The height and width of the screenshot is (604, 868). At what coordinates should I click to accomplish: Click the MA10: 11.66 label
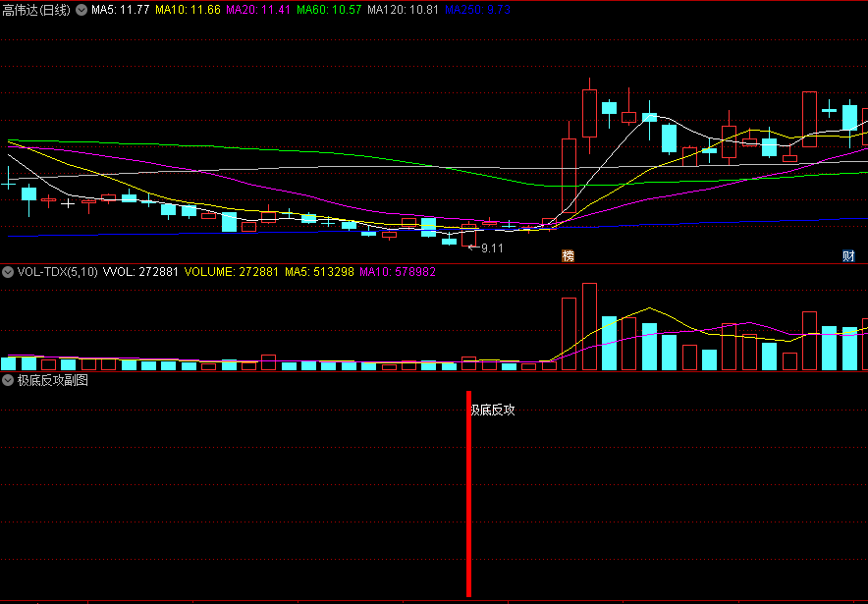(x=188, y=10)
